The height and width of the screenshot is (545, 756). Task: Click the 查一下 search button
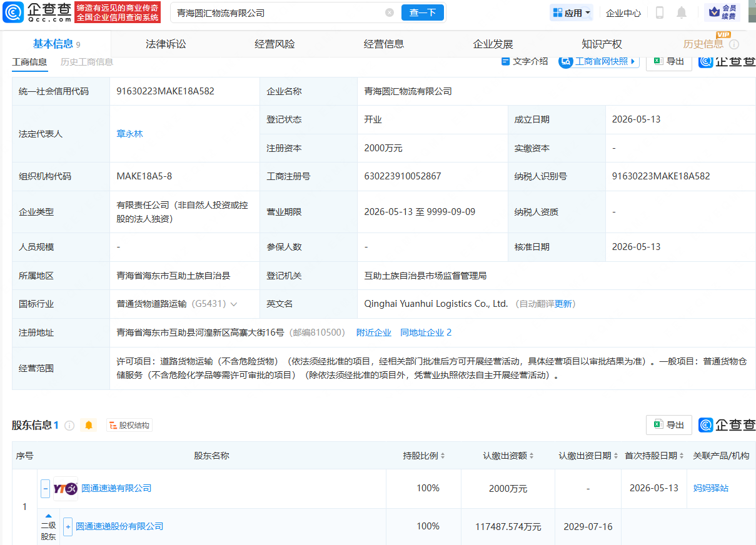pyautogui.click(x=423, y=12)
